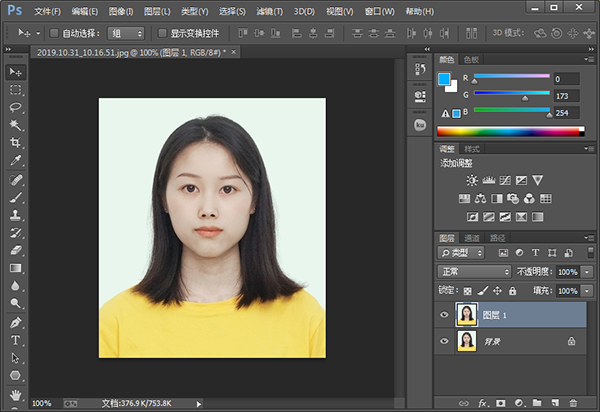Toggle visibility of the 背景 layer

tap(445, 341)
